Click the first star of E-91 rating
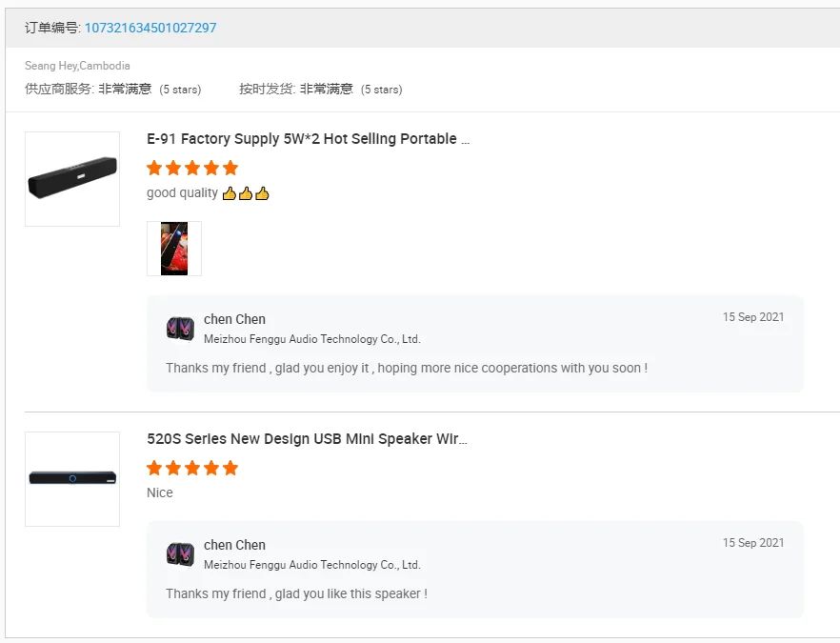 point(154,168)
